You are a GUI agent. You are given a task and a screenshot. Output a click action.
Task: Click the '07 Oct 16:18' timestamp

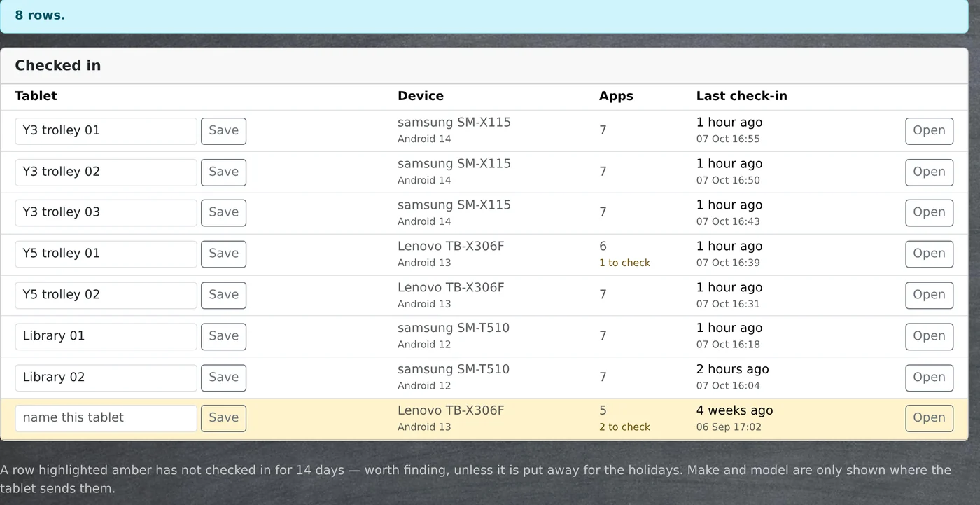(728, 345)
